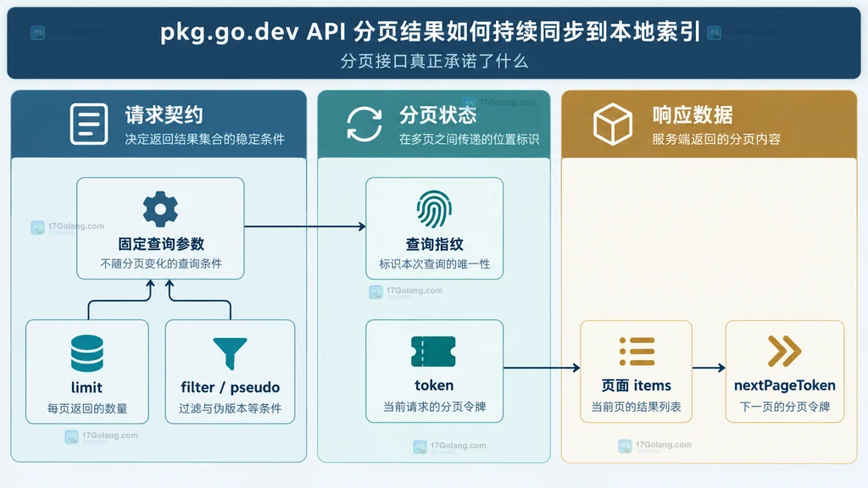Click the 请求契约 heading

pyautogui.click(x=164, y=115)
